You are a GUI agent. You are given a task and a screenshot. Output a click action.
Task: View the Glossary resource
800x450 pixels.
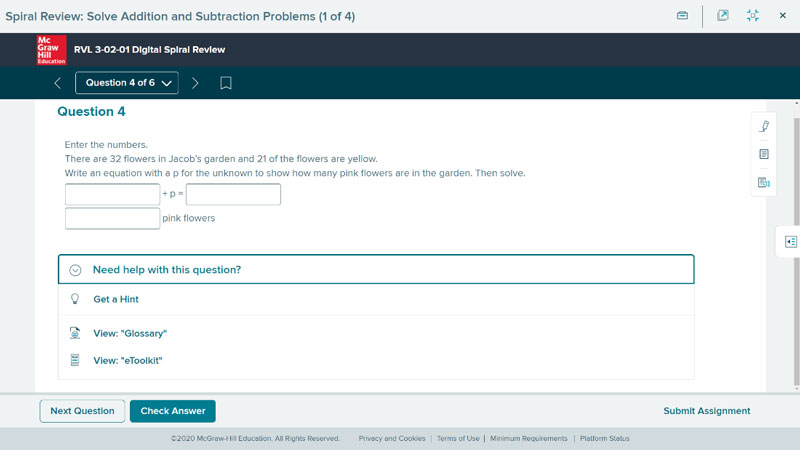[x=130, y=334]
